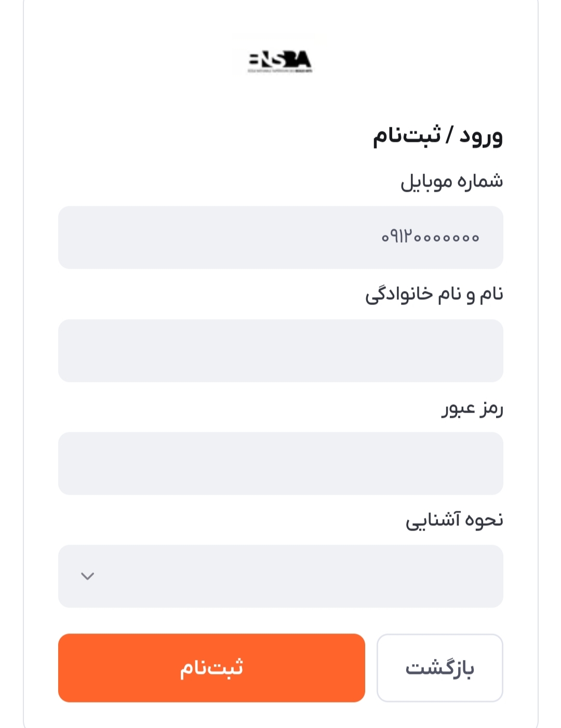Focus the شماره موبایل input field
Screen dimensions: 561x728
pos(280,237)
